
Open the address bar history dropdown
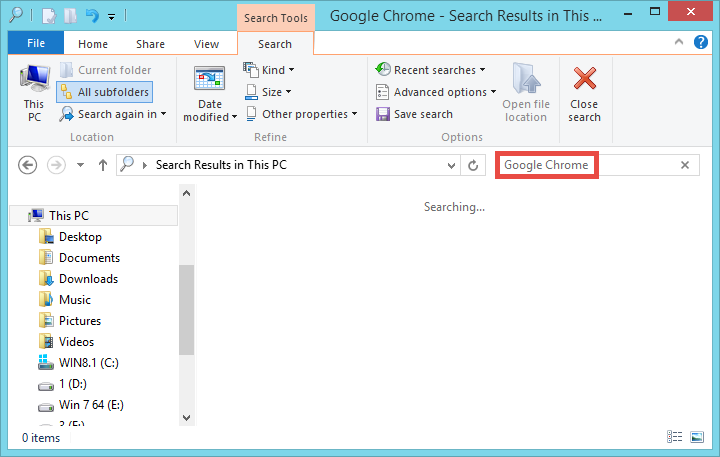pyautogui.click(x=451, y=165)
